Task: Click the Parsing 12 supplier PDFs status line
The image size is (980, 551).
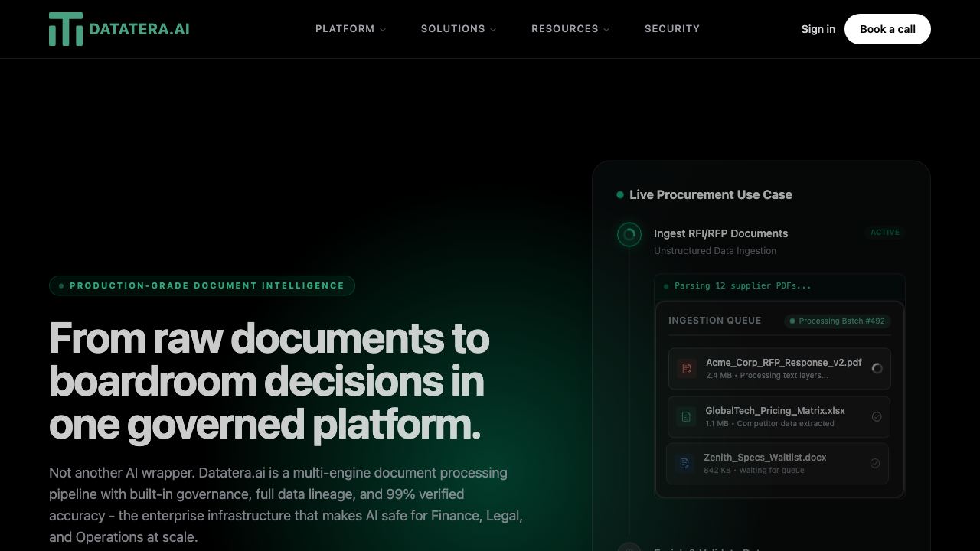Action: [x=743, y=285]
